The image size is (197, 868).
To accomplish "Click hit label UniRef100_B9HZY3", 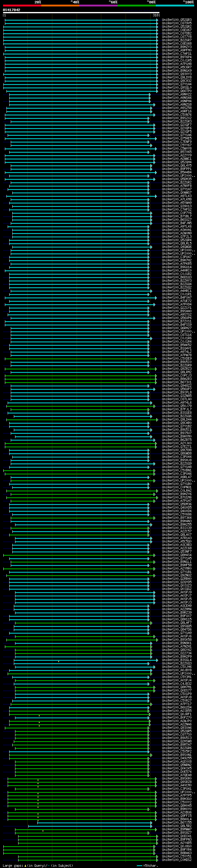I will [177, 47].
